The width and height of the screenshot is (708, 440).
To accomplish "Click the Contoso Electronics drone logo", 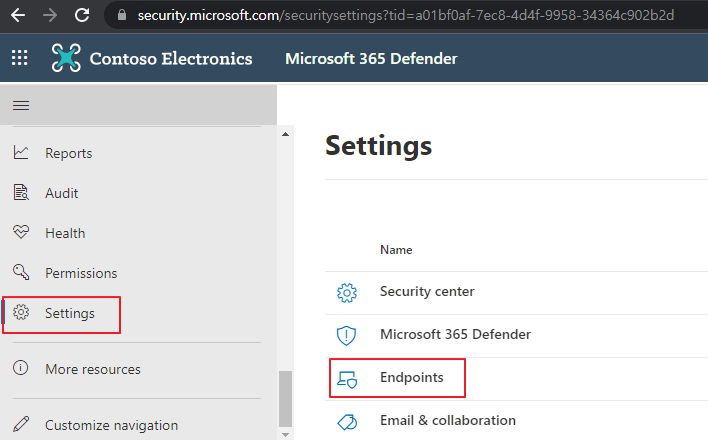I will 66,58.
